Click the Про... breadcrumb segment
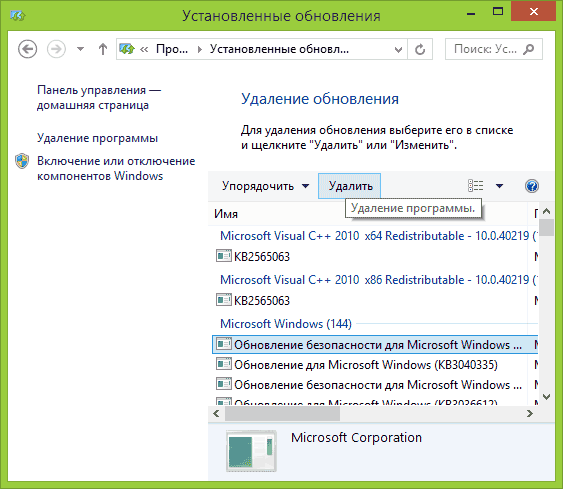The height and width of the screenshot is (489, 563). (172, 49)
